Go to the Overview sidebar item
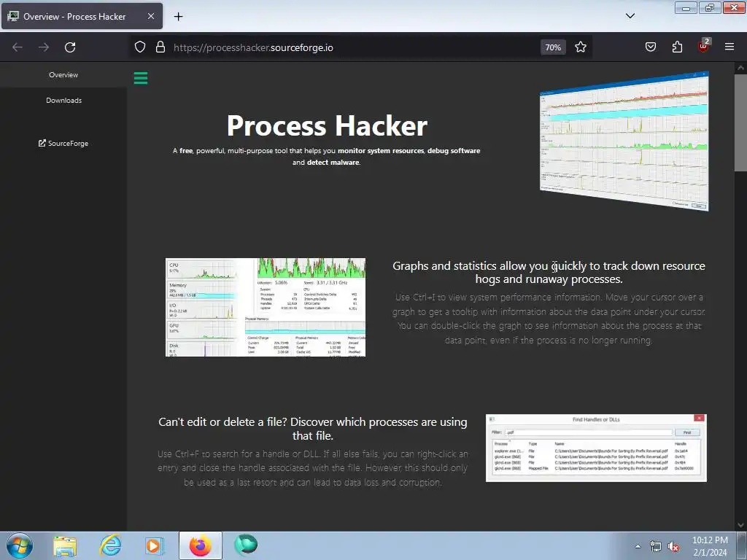Screen dimensions: 747x560 (63, 75)
